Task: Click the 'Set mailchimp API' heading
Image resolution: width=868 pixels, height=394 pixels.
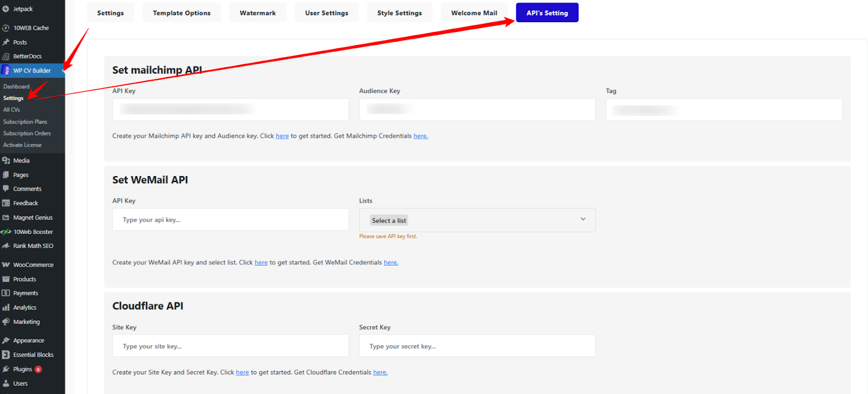Action: pos(157,70)
